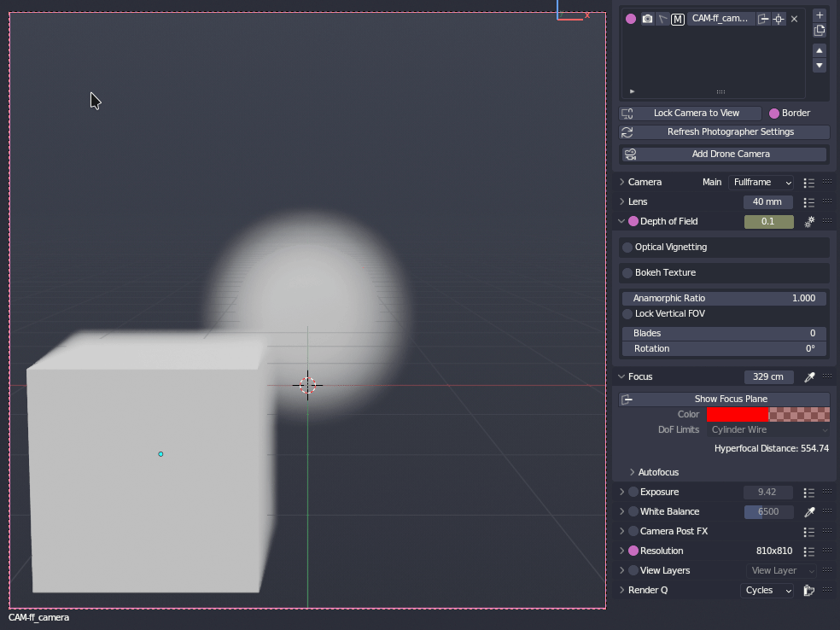840x630 pixels.
Task: Click the Rotation value field
Action: pyautogui.click(x=724, y=349)
